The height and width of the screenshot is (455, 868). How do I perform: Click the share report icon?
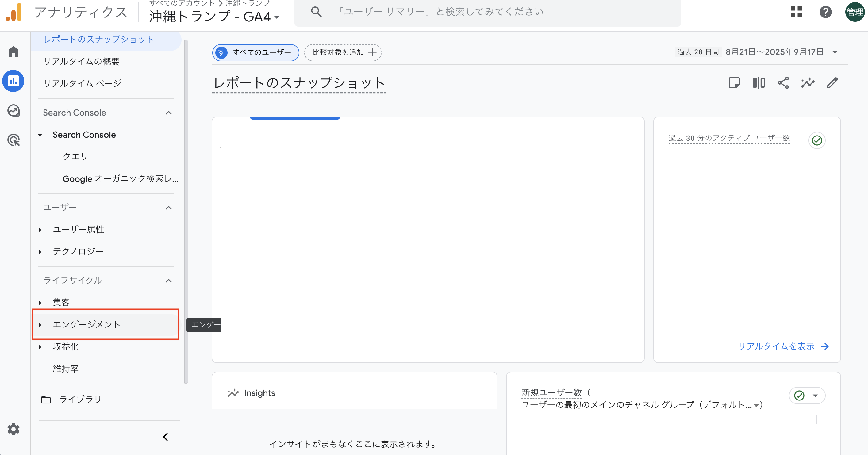[783, 83]
